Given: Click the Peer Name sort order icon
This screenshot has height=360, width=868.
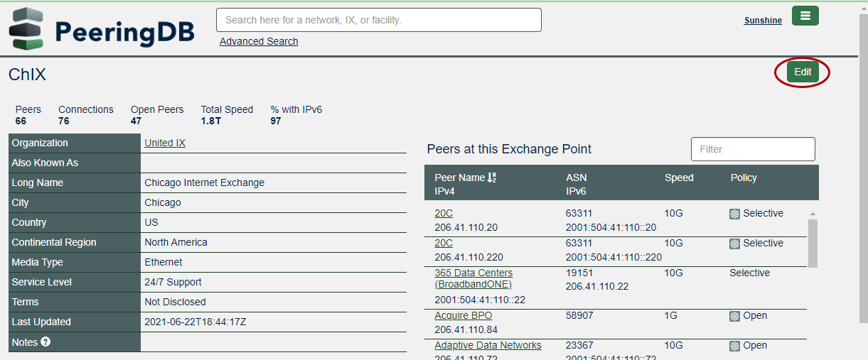Looking at the screenshot, I should point(492,178).
